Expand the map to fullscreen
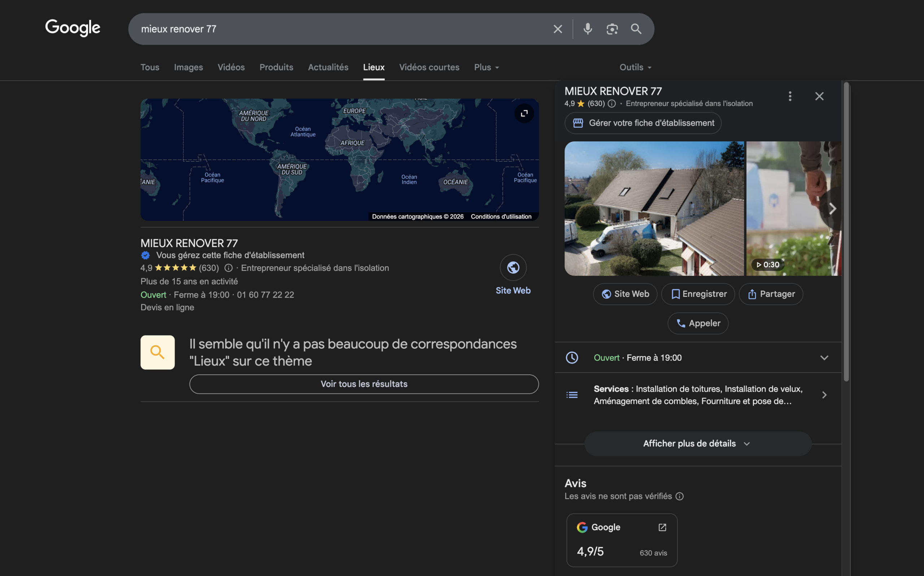The width and height of the screenshot is (924, 576). coord(524,113)
